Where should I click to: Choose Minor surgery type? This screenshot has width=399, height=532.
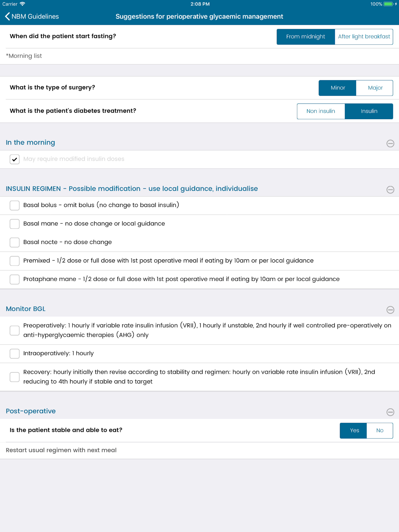[337, 88]
